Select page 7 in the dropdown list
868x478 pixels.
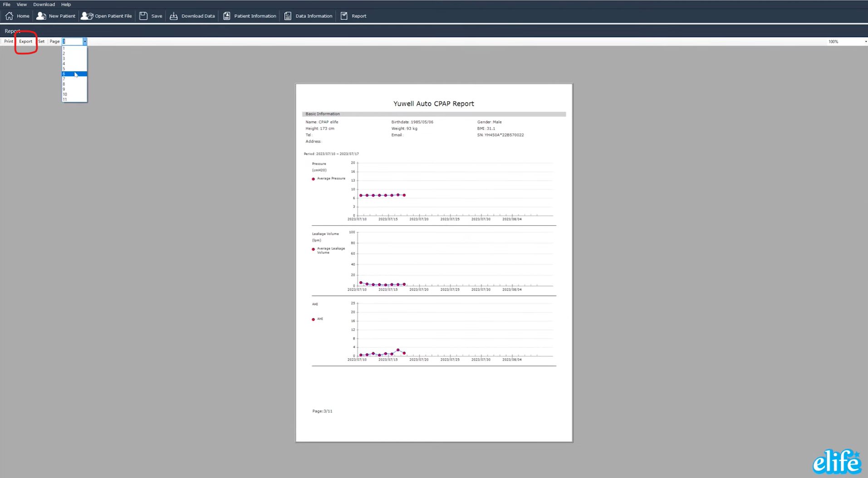74,79
